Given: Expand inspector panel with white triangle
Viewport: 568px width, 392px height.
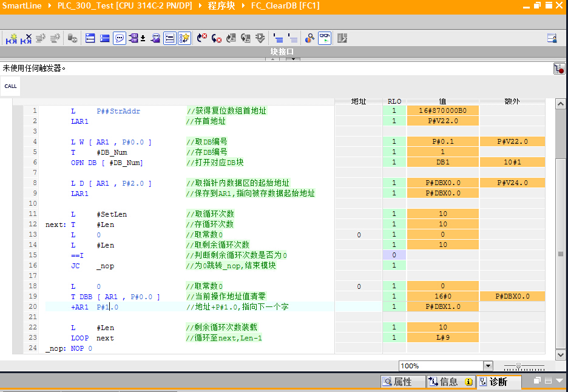Looking at the screenshot, I should (x=560, y=380).
